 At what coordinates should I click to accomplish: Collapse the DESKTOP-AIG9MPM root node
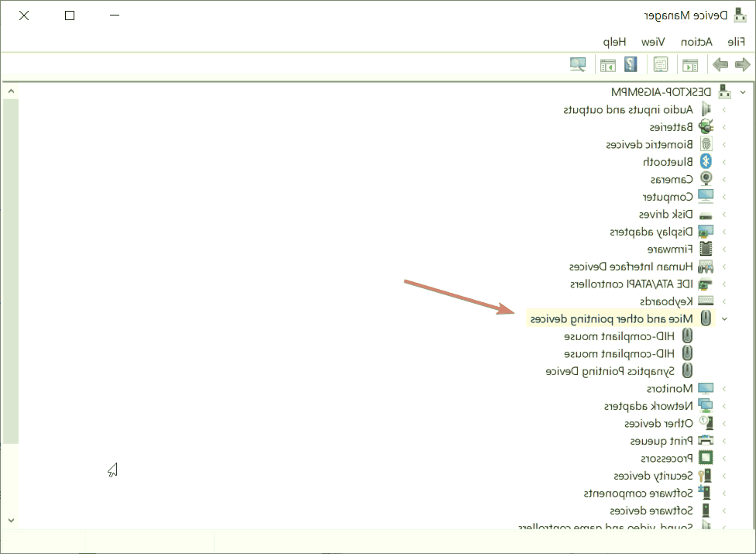point(742,91)
